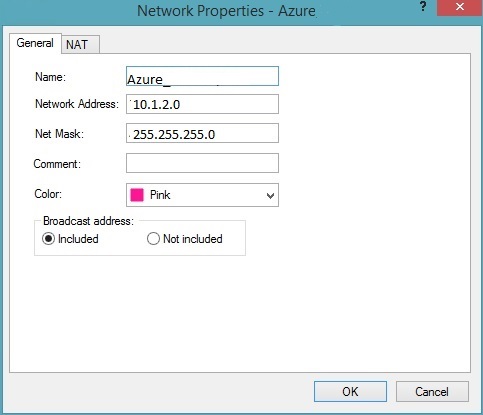Click the help question mark icon
Image resolution: width=483 pixels, height=415 pixels.
[x=423, y=6]
